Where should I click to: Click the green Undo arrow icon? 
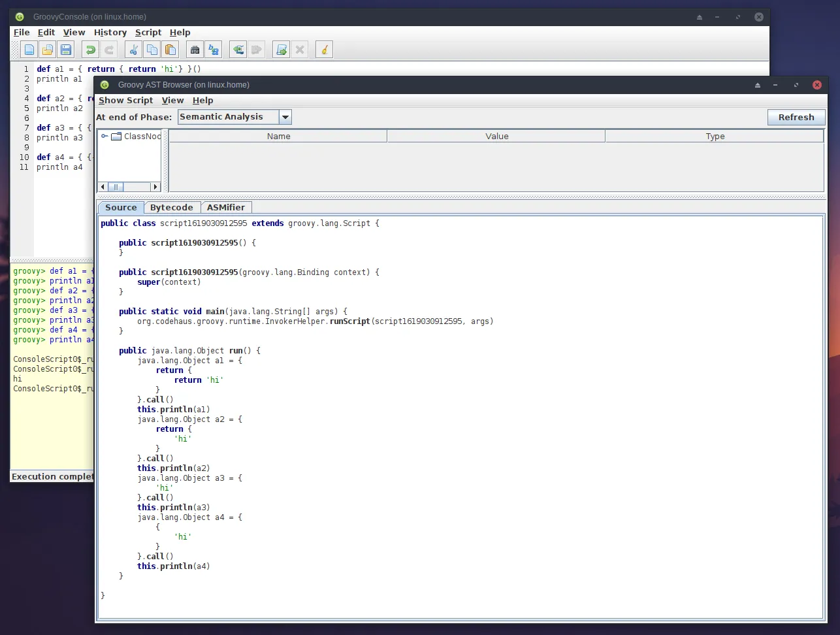click(x=91, y=50)
